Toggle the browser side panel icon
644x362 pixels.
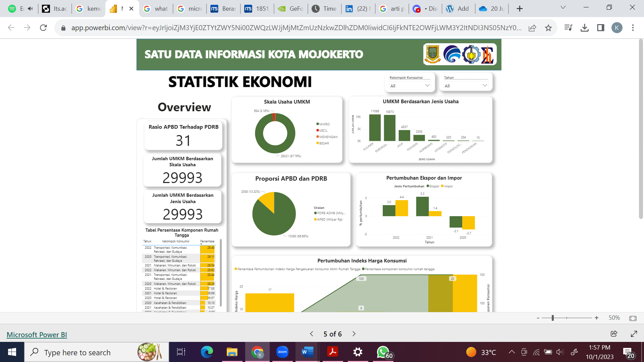tap(600, 28)
